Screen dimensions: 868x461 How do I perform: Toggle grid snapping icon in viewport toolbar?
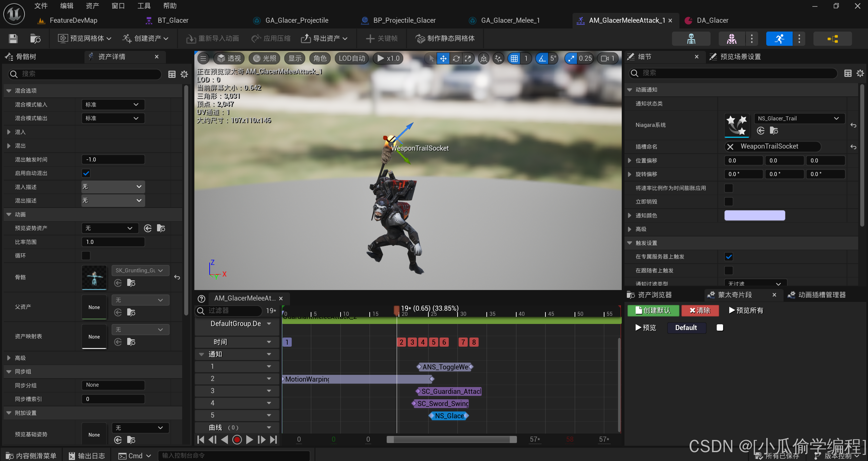(x=514, y=58)
